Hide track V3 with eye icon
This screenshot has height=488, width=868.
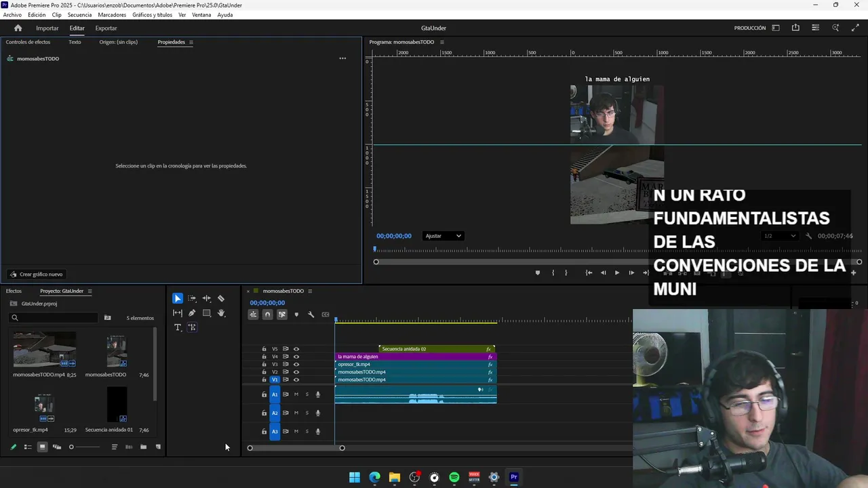296,365
